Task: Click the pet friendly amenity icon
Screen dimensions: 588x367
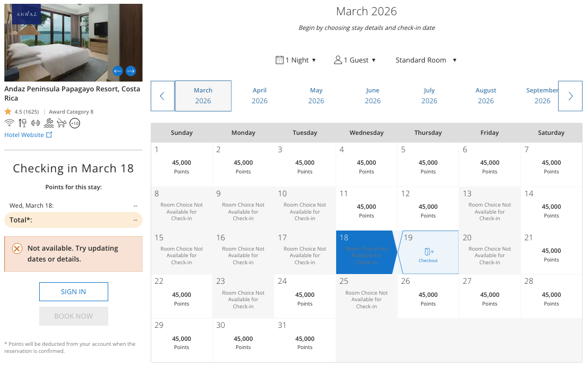Action: 62,123
